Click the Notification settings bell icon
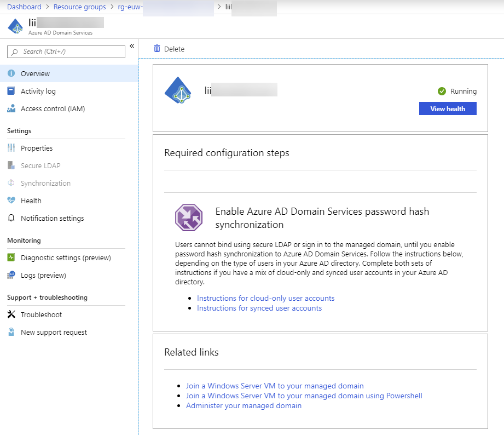Screen dimensions: 504x435 coord(11,218)
